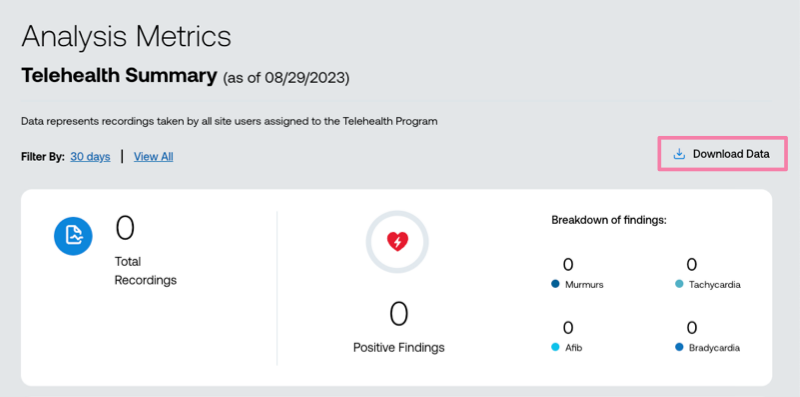Click the Bradycardia count value
Screen dimensions: 800x397
691,328
